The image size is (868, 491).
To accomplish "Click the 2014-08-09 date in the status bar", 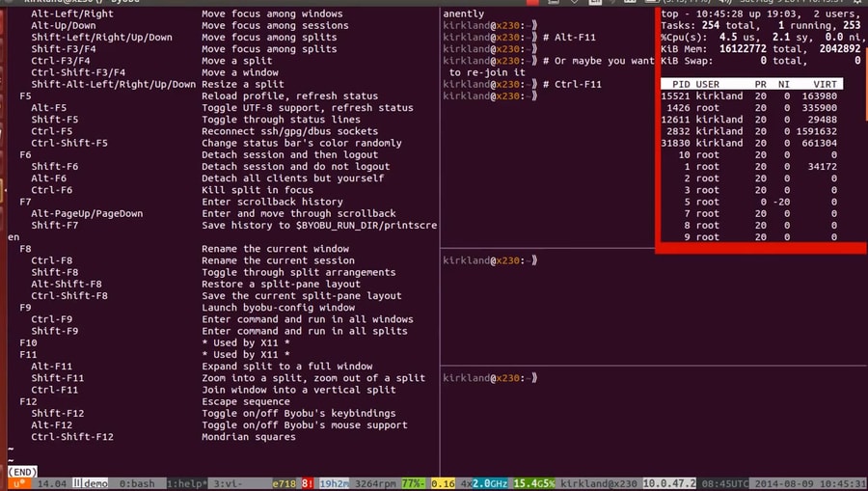I will (x=783, y=484).
